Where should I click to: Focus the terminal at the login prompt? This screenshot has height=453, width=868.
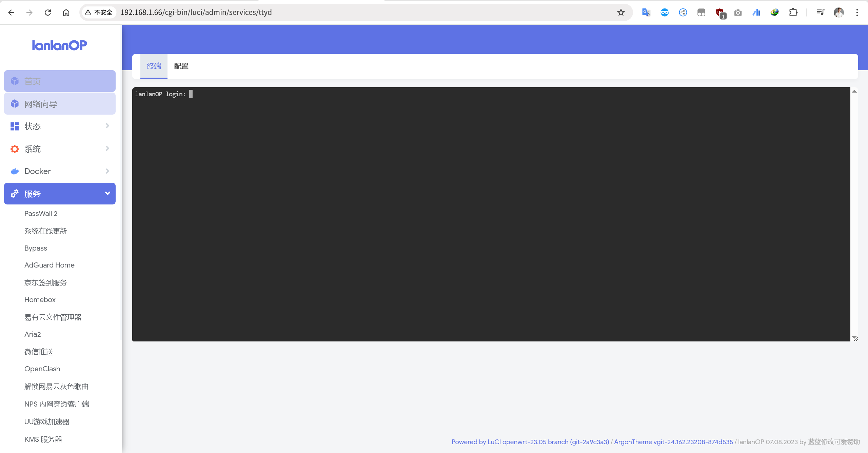click(x=191, y=94)
